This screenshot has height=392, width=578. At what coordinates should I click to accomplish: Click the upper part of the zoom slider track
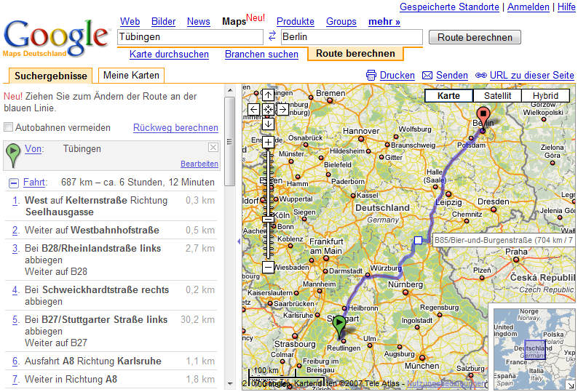(x=268, y=177)
